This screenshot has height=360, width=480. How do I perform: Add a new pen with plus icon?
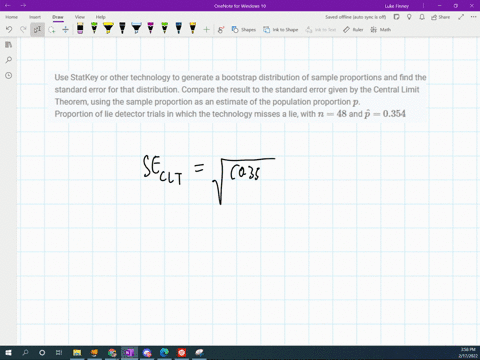click(206, 30)
